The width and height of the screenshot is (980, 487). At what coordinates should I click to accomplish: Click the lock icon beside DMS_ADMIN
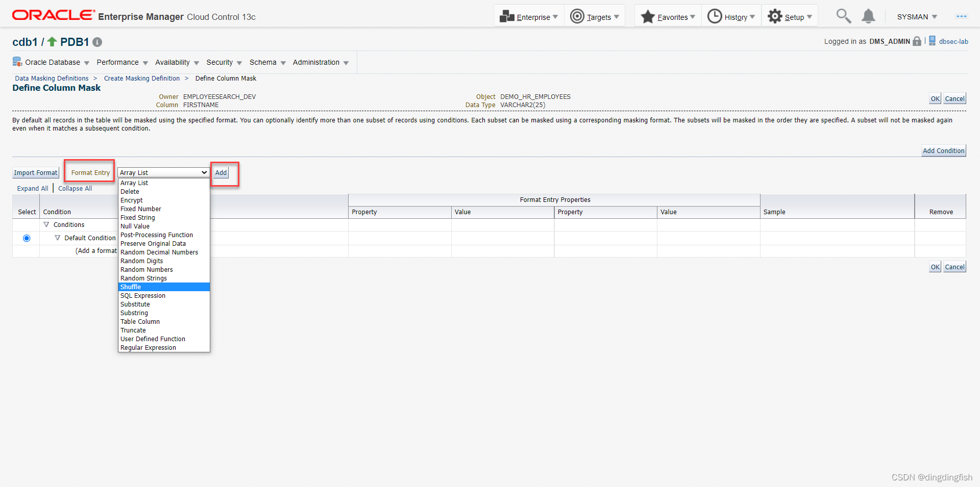tap(917, 41)
